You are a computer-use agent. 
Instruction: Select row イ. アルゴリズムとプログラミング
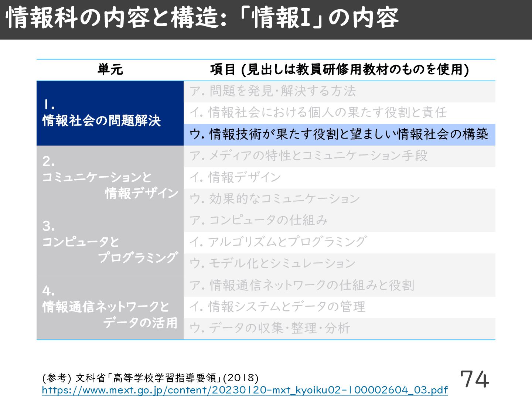click(x=340, y=242)
